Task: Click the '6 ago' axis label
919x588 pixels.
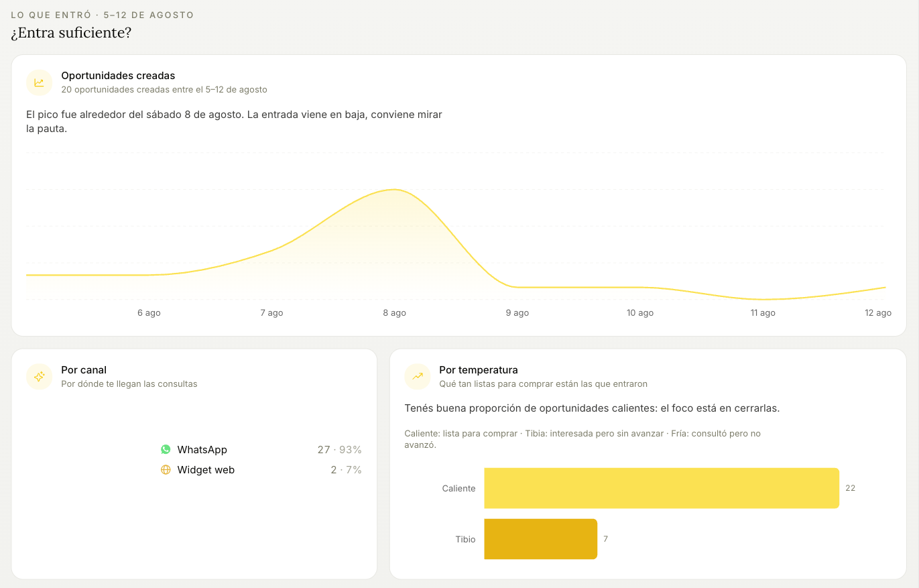Action: (x=149, y=313)
